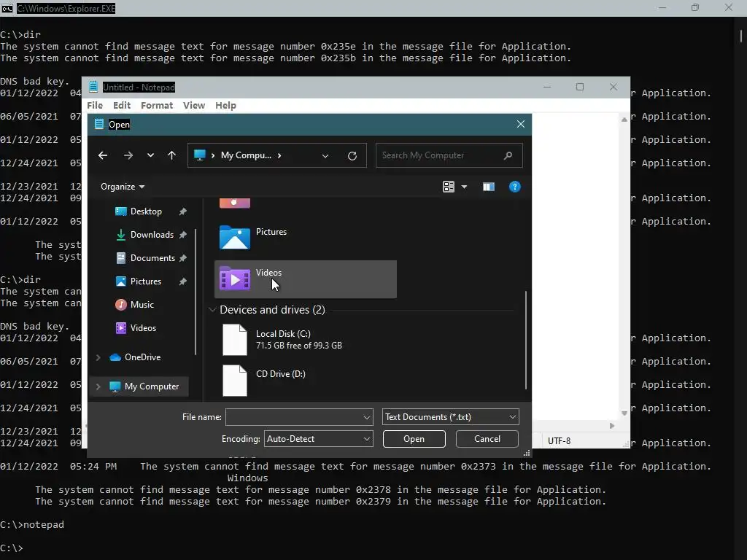The image size is (747, 560).
Task: Select Pictures in the navigation pane
Action: click(x=145, y=281)
